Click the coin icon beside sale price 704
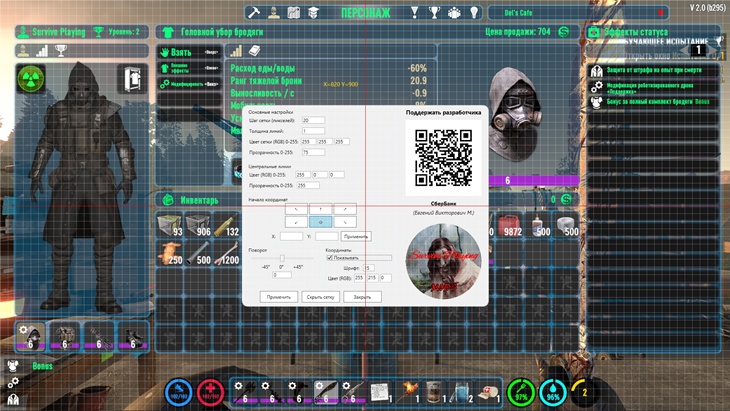Screen dimensions: 730x411 coord(564,32)
